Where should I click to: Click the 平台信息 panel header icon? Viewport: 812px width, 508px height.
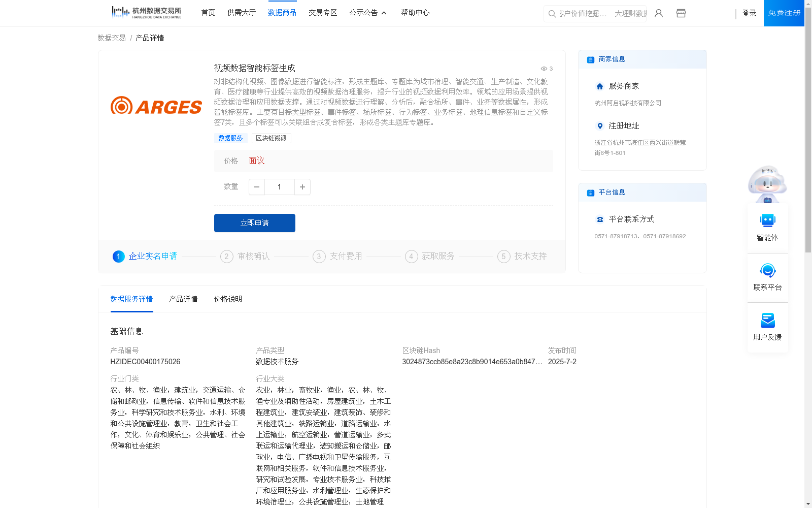591,193
